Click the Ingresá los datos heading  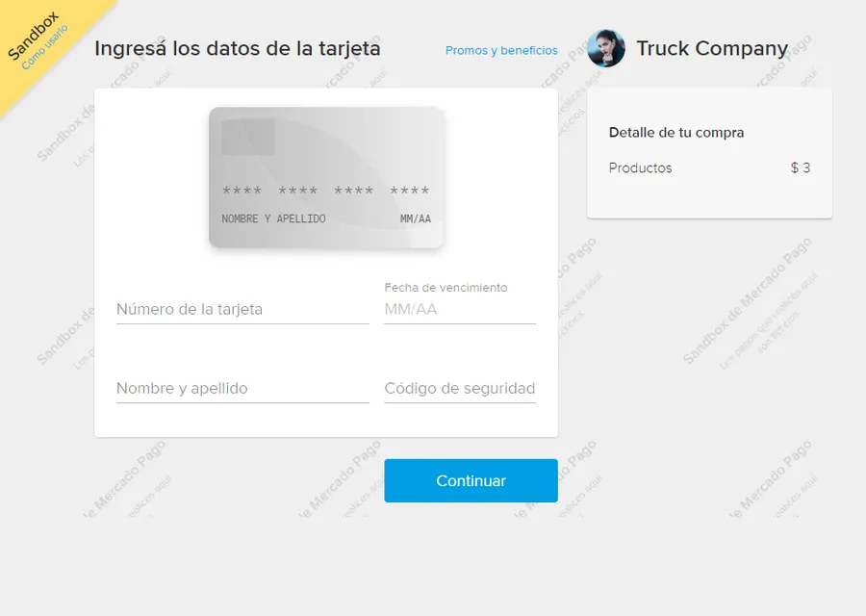[238, 49]
